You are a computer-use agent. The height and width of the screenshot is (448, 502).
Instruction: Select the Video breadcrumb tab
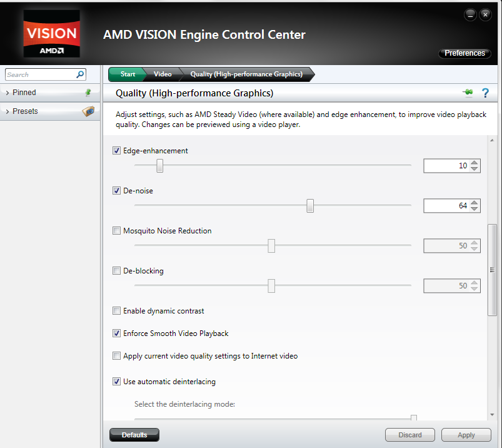[163, 74]
